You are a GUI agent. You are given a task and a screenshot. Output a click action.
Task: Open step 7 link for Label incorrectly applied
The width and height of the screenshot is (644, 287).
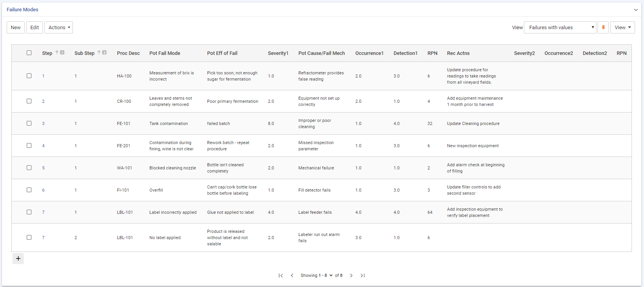coord(43,213)
